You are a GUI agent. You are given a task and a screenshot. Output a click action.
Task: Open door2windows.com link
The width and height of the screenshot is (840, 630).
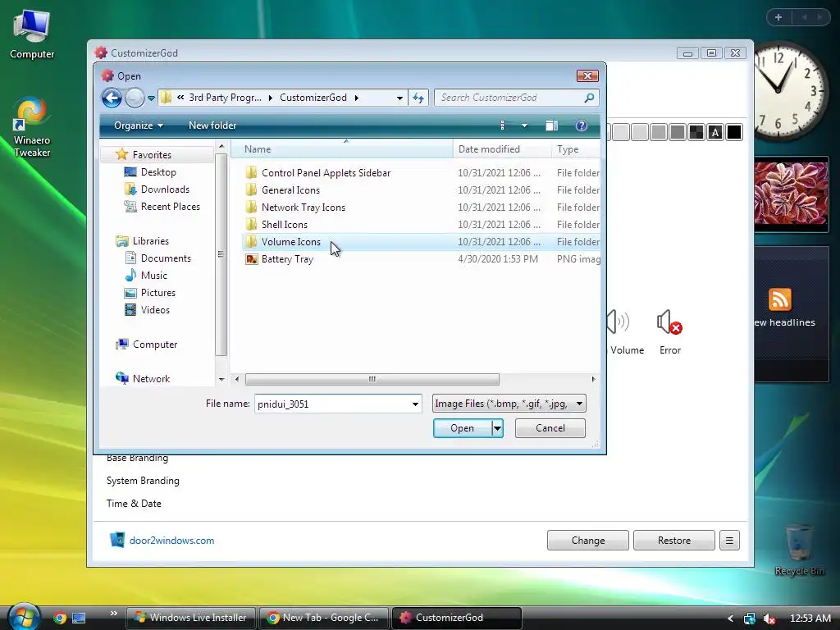(x=171, y=541)
